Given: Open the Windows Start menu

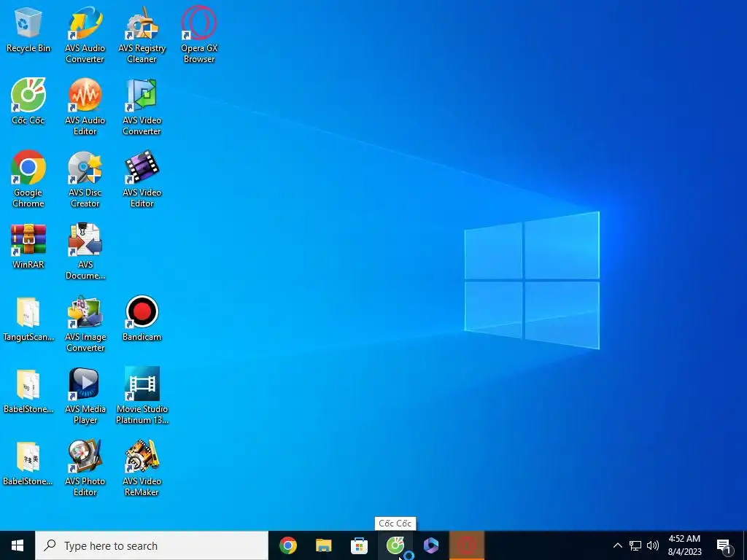Looking at the screenshot, I should tap(18, 545).
